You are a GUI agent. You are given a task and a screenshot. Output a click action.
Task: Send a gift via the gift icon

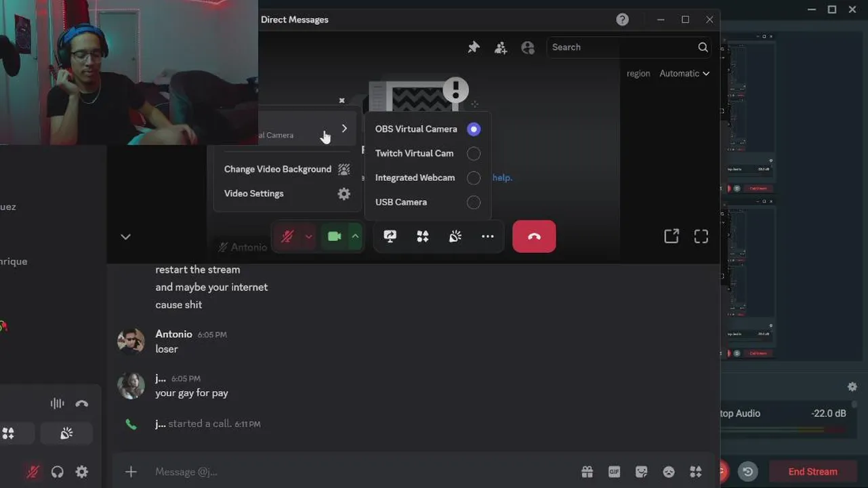tap(587, 472)
